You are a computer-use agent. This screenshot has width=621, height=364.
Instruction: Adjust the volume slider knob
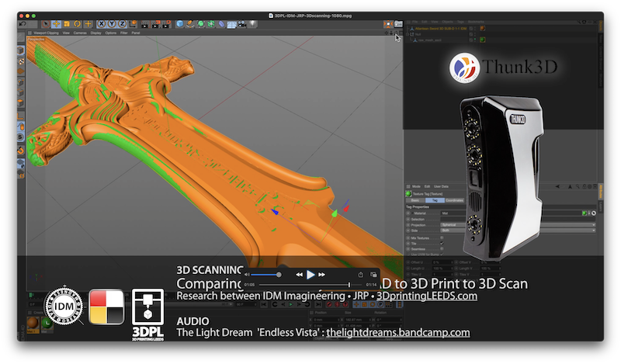[279, 274]
